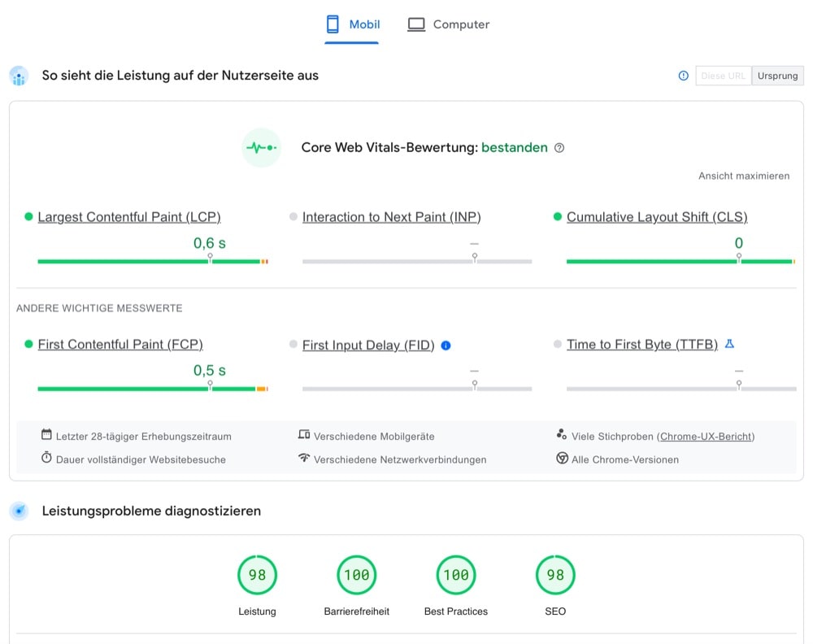The image size is (813, 644).
Task: Click the Barrierefreiheit score gauge showing 100
Action: (356, 575)
